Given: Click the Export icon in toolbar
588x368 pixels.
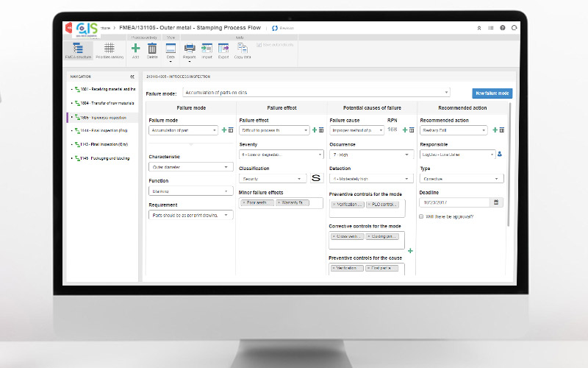Looking at the screenshot, I should click(223, 49).
